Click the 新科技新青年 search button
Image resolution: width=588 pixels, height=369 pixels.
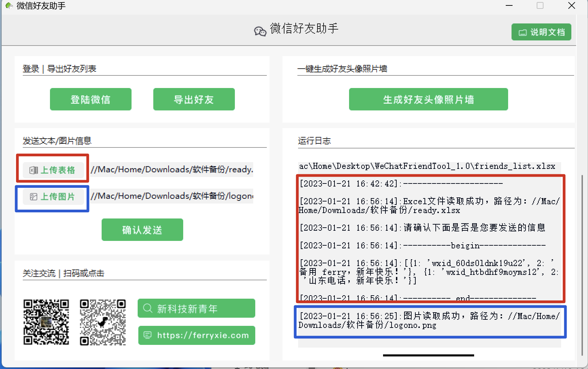196,308
